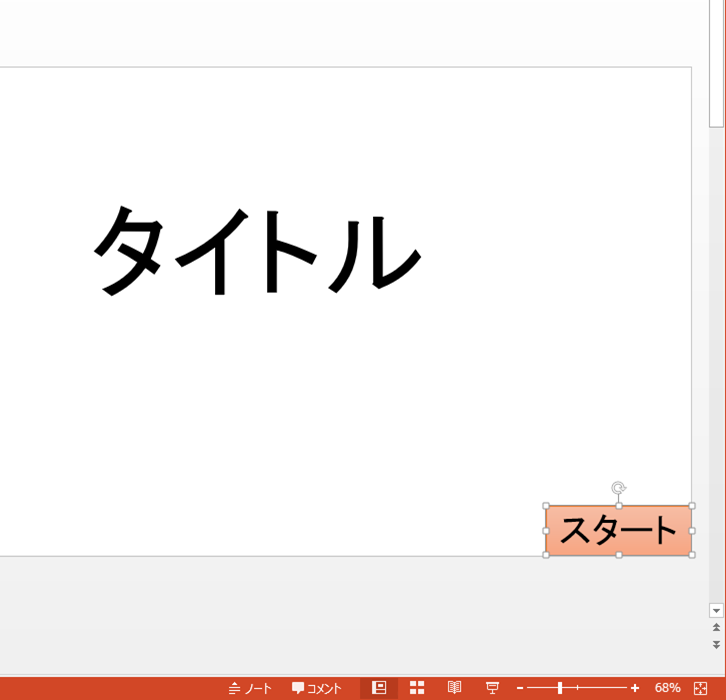Go to previous slide double-arrow button
The width and height of the screenshot is (726, 700).
coord(716,627)
